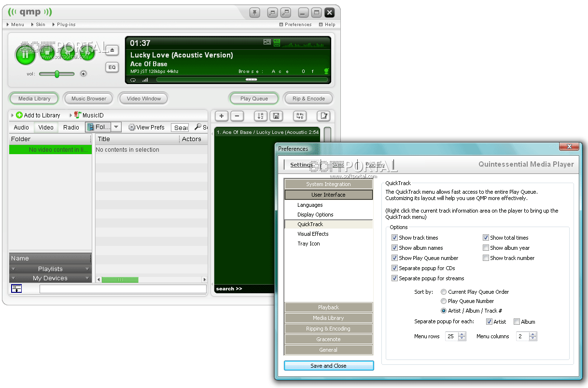The height and width of the screenshot is (388, 588).
Task: Click the MusicID icon
Action: [x=77, y=115]
